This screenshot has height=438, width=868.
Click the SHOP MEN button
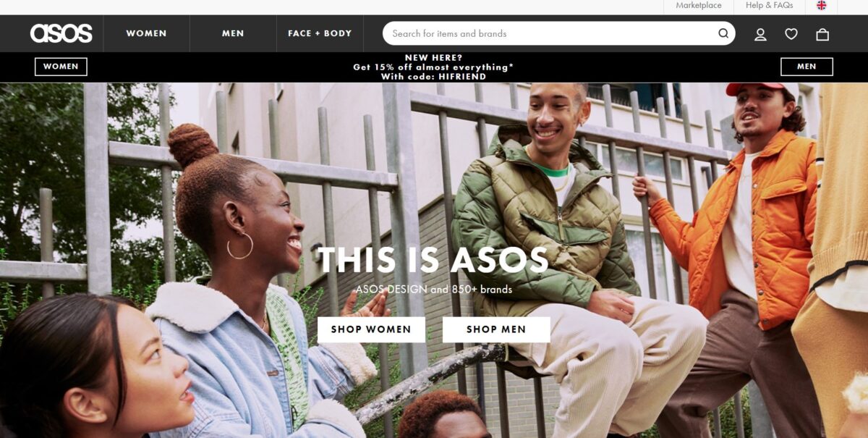[x=496, y=329]
